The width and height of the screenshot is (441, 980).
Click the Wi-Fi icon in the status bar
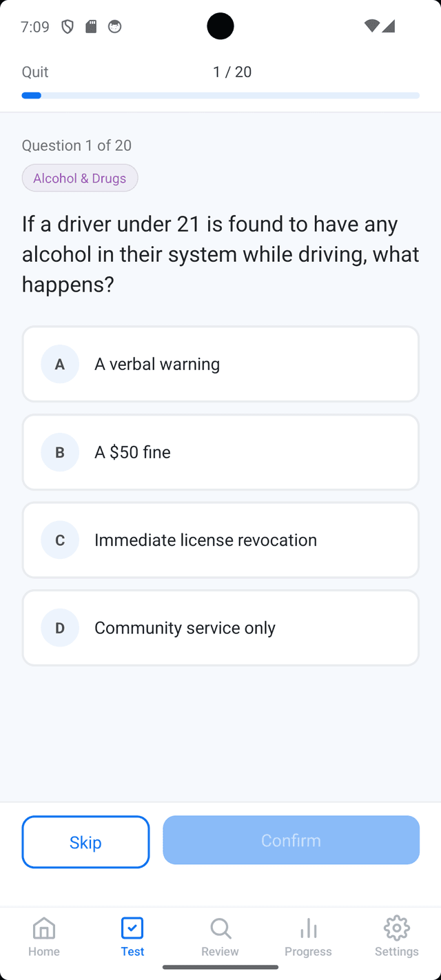coord(371,26)
